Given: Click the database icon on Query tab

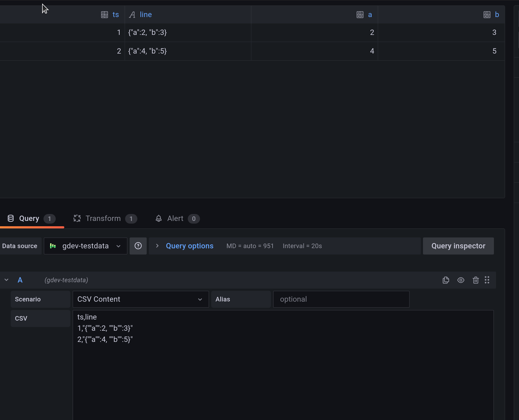Looking at the screenshot, I should click(x=11, y=219).
